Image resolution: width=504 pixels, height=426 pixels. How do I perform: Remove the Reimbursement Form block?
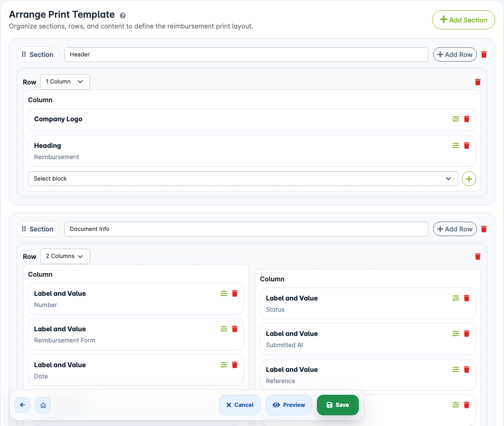pyautogui.click(x=235, y=328)
